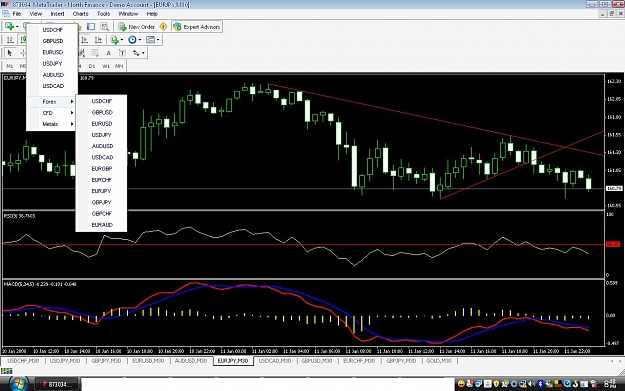Image resolution: width=625 pixels, height=391 pixels.
Task: Click the 873034 MetaTrader taskbar button
Action: [x=59, y=384]
